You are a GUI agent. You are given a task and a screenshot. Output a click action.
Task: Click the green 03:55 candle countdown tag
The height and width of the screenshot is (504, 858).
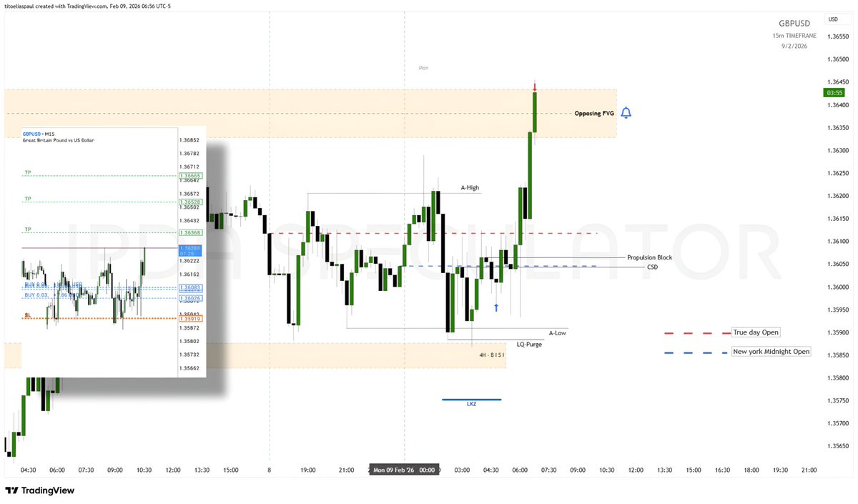click(x=834, y=92)
